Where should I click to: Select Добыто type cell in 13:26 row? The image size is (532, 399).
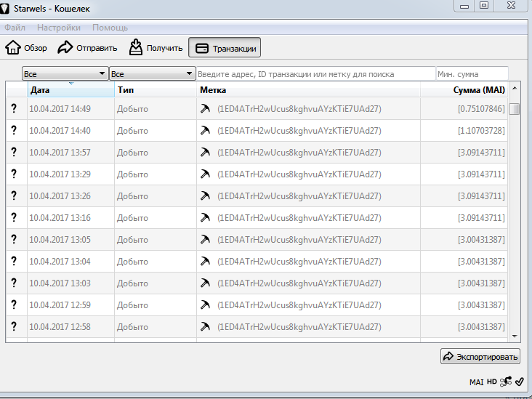pyautogui.click(x=132, y=196)
